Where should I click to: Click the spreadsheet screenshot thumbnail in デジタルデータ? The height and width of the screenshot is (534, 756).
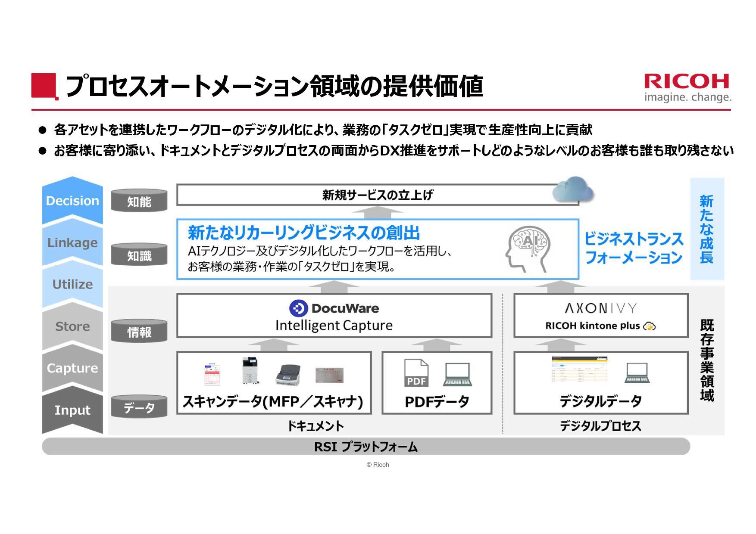580,369
